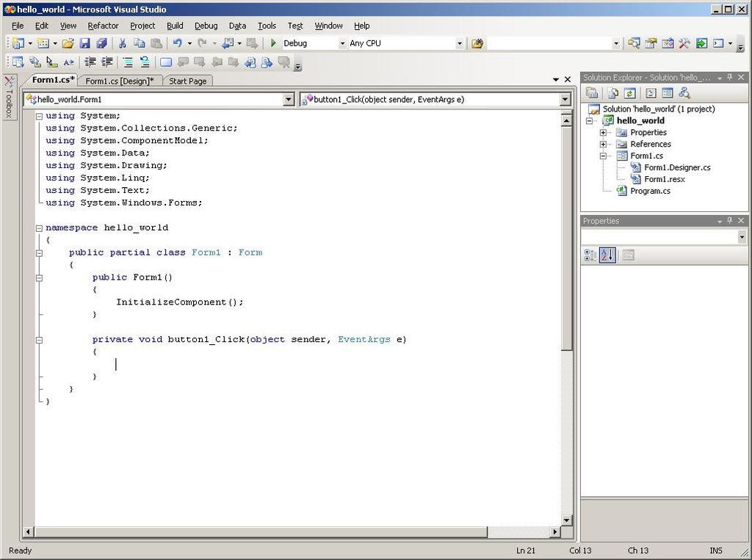Screen dimensions: 752x560
Task: Click the Display Quick Info icon
Action: click(x=52, y=62)
